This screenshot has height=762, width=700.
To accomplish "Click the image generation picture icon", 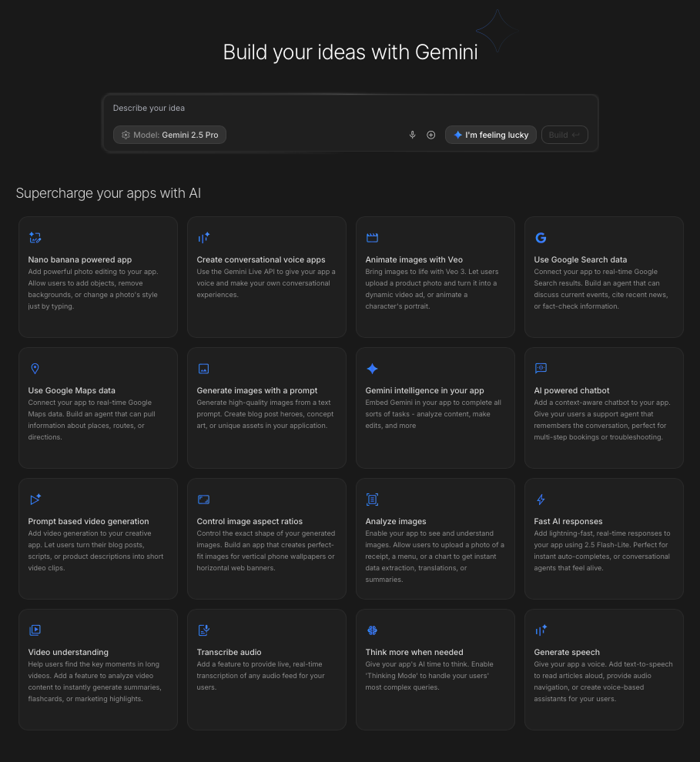I will 203,368.
